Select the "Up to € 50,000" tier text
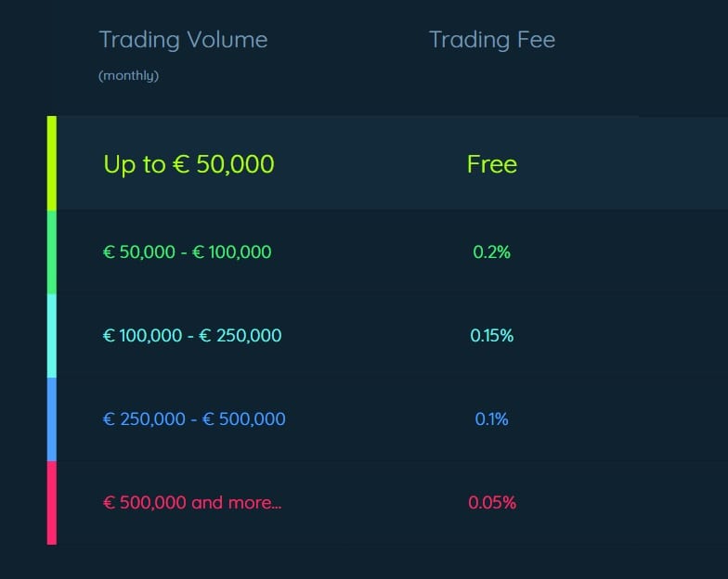 (188, 164)
